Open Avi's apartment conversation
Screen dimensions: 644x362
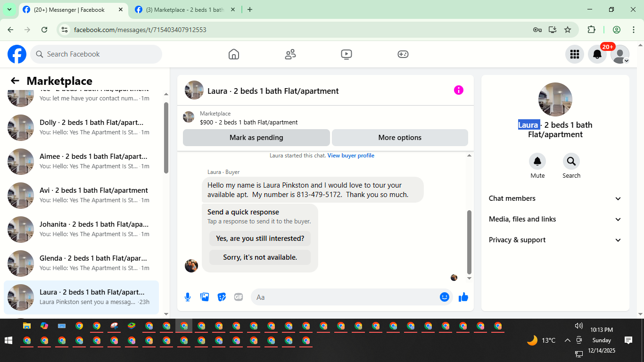(81, 195)
